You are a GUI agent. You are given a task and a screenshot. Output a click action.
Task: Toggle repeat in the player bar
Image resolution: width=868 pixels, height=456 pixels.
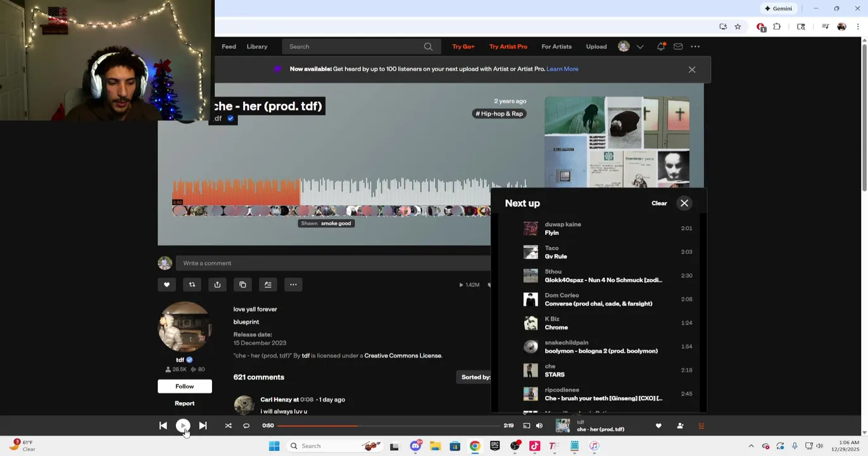click(x=246, y=426)
